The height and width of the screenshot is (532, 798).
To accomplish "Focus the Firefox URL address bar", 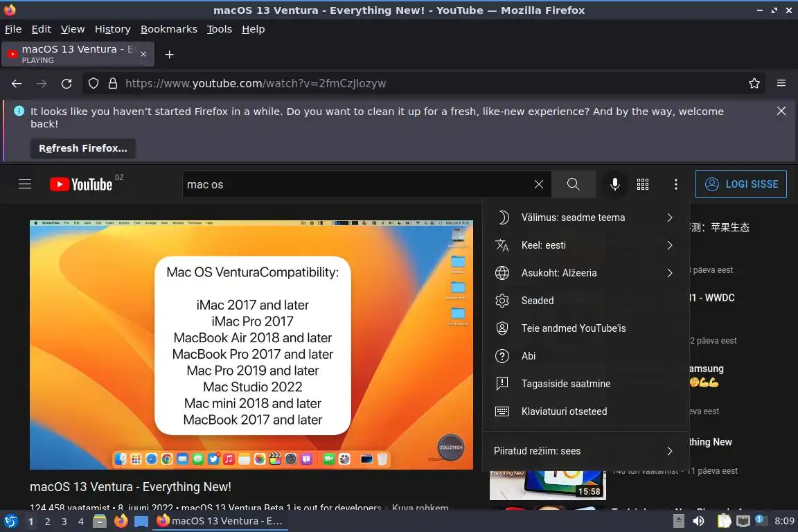I will click(425, 84).
